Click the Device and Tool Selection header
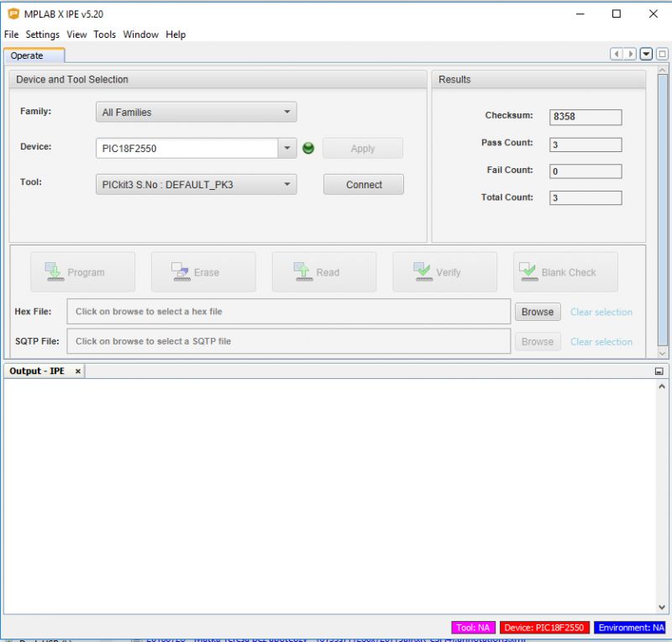The height and width of the screenshot is (642, 672). pos(218,79)
